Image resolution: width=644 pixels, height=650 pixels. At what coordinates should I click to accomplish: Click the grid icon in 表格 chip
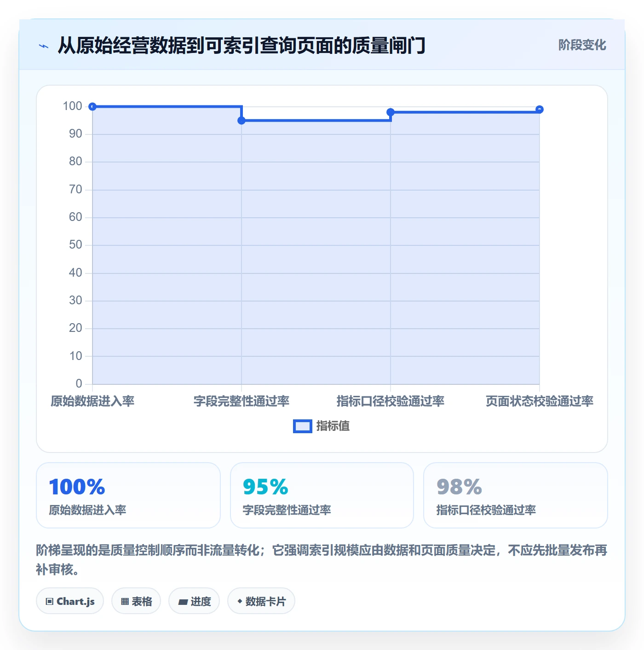(x=125, y=602)
